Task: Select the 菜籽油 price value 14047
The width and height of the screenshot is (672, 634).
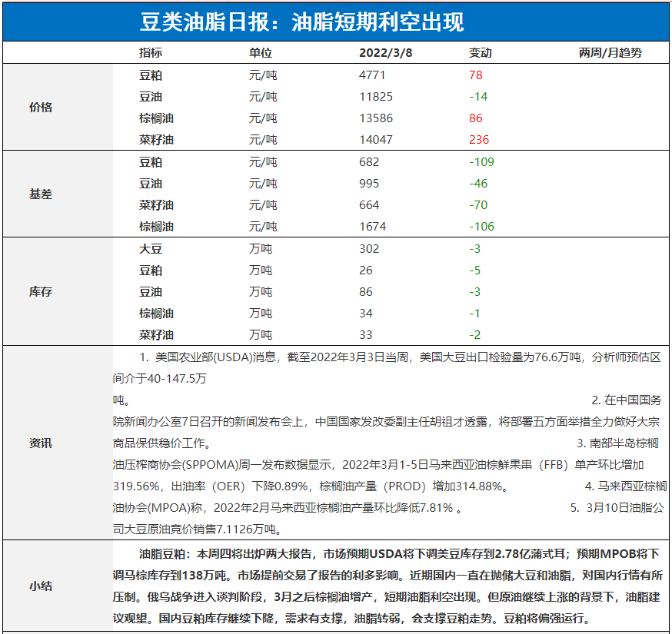Action: point(376,140)
